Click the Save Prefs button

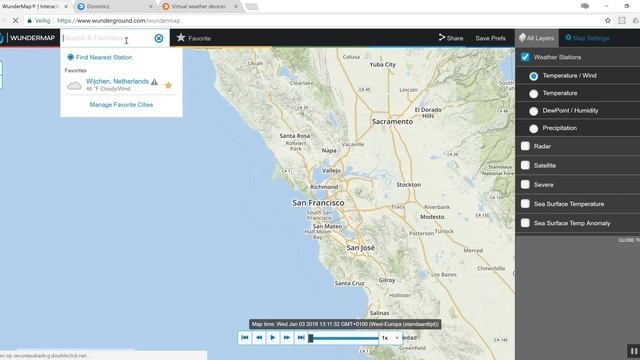tap(491, 38)
